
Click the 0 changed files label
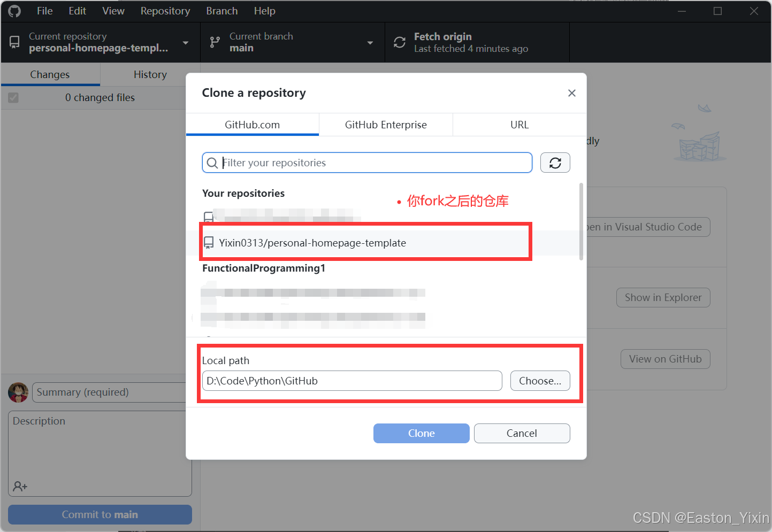click(x=100, y=98)
